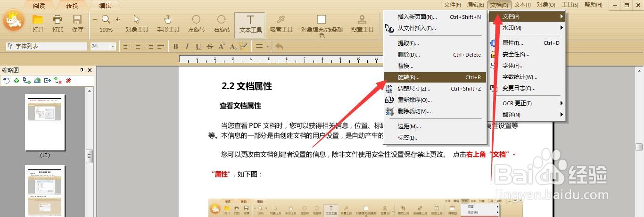Click the red X delete page icon
The width and height of the screenshot is (644, 217).
click(68, 81)
